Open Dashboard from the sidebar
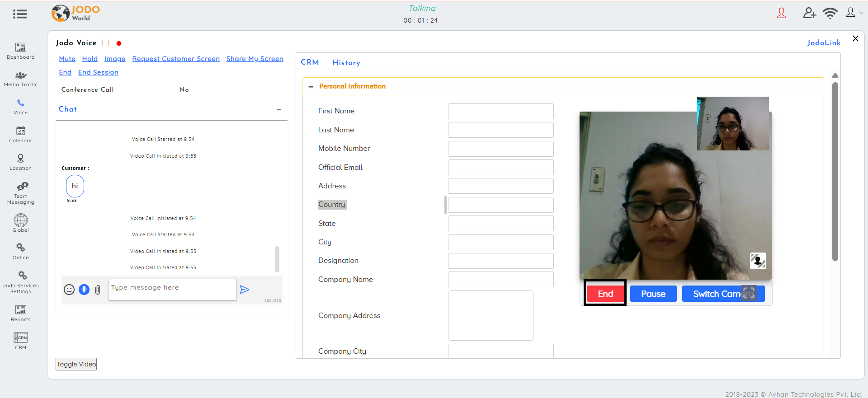This screenshot has width=868, height=398. click(21, 51)
